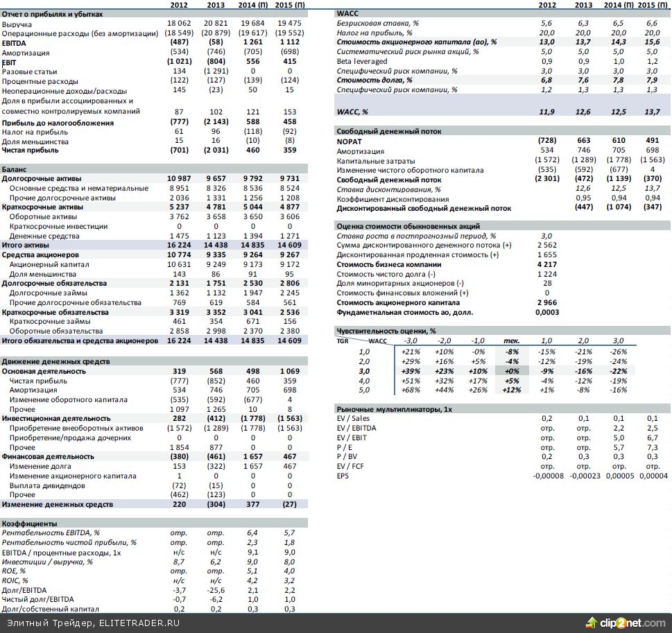The image size is (672, 633).
Task: Click the 'Изменение денежных средств' row label
Action: [58, 505]
